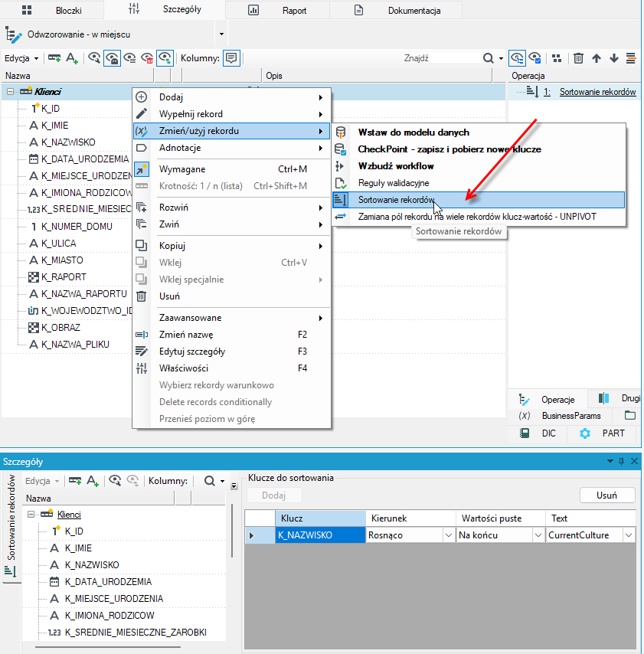Toggle the Kolumny comment column button

click(231, 58)
